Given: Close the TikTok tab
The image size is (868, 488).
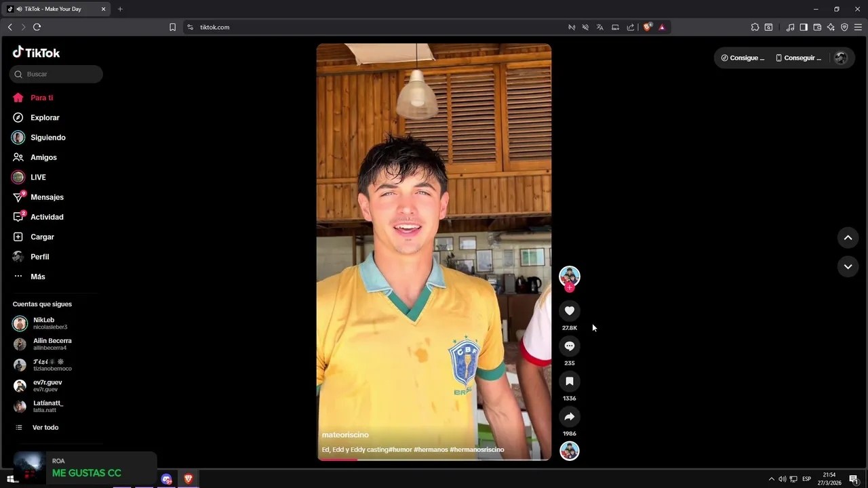Looking at the screenshot, I should click(x=103, y=9).
